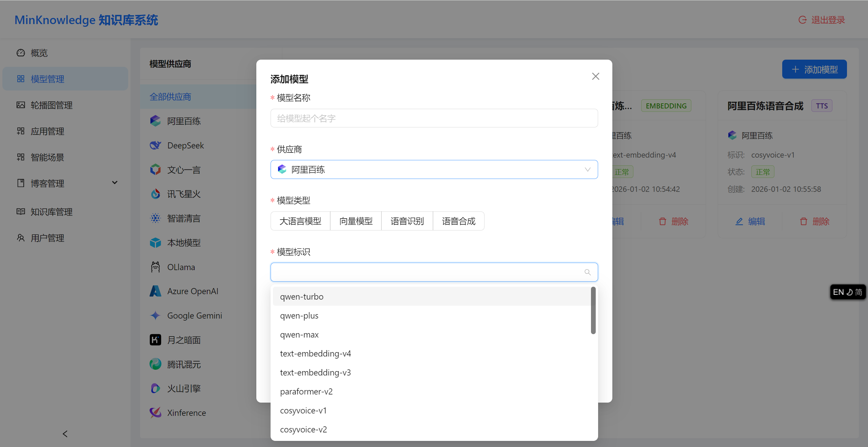Image resolution: width=868 pixels, height=447 pixels.
Task: Select the 月之暗面 provider icon
Action: click(x=155, y=340)
